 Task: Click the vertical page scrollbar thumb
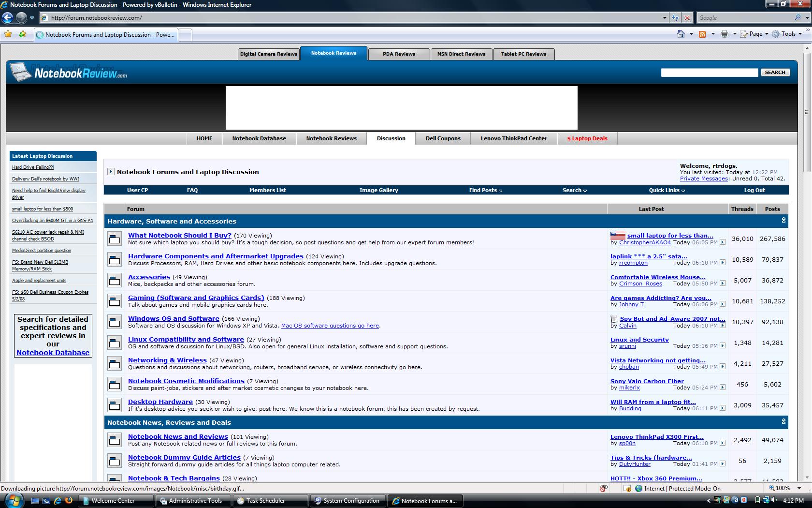[x=806, y=112]
